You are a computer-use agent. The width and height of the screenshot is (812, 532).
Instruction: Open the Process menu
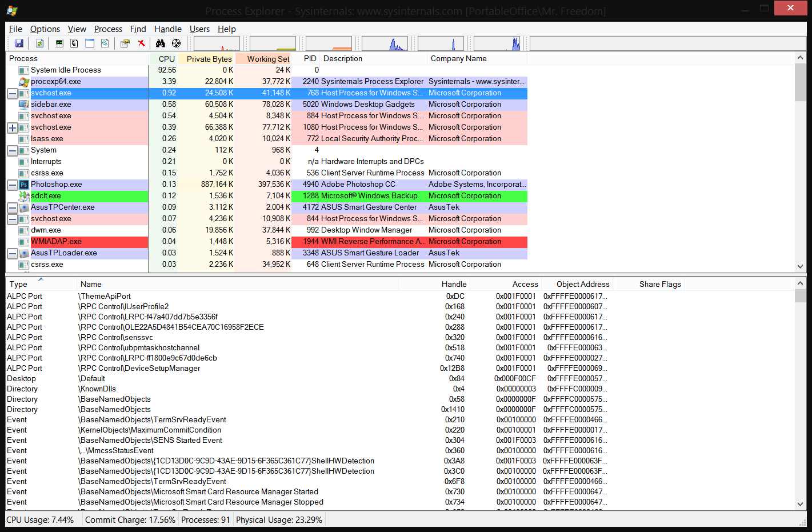click(108, 29)
